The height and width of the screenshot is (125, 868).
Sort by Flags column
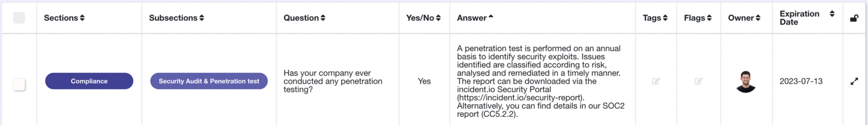pyautogui.click(x=709, y=18)
